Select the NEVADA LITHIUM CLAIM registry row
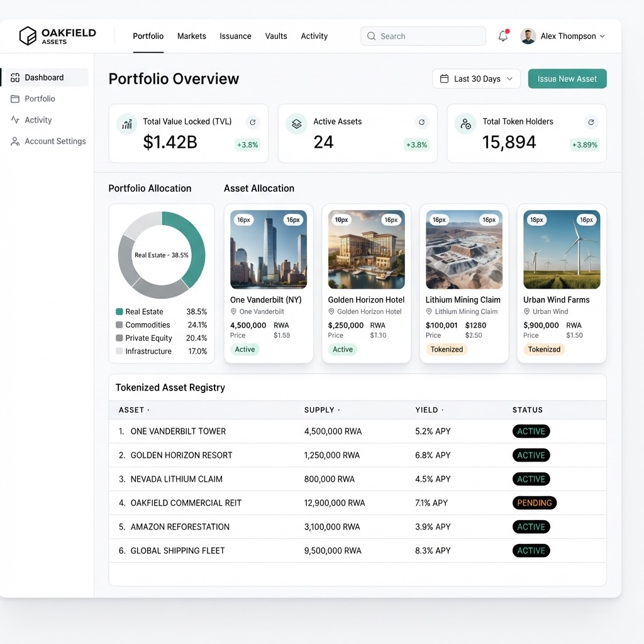This screenshot has width=644, height=644. 357,479
